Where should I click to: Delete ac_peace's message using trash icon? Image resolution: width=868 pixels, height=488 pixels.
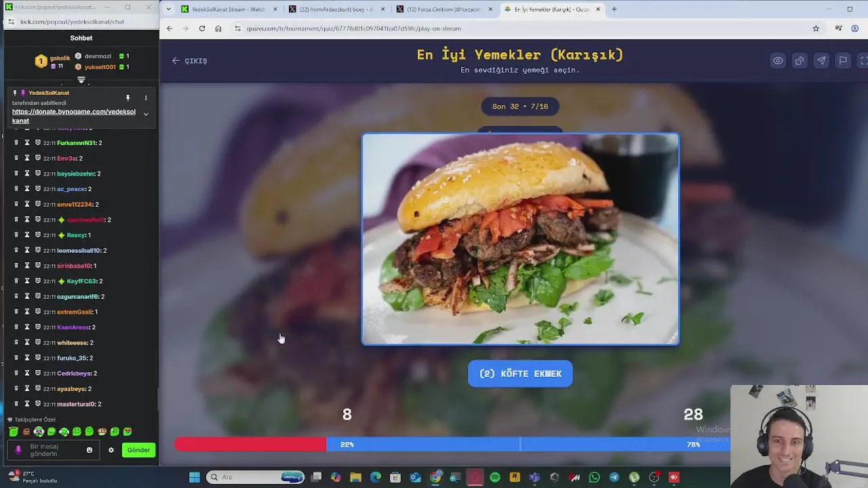[16, 189]
